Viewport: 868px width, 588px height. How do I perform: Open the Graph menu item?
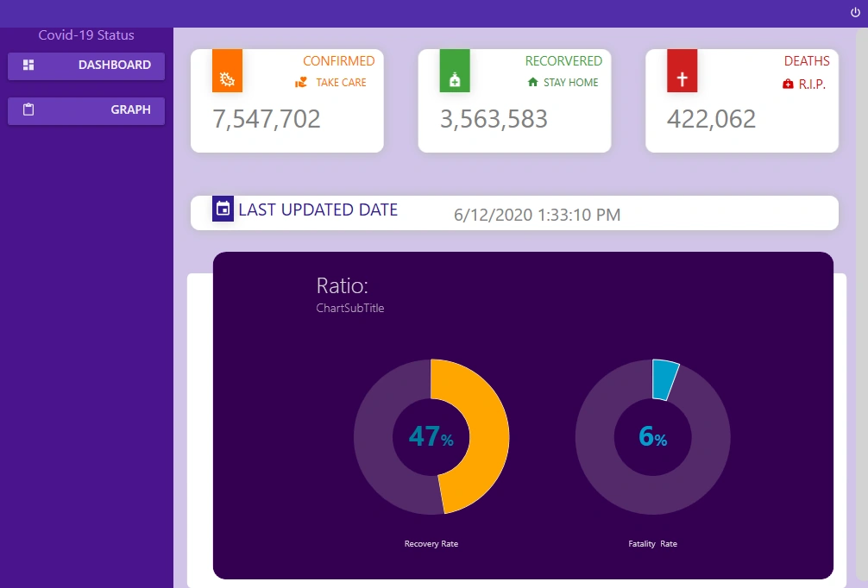(85, 110)
